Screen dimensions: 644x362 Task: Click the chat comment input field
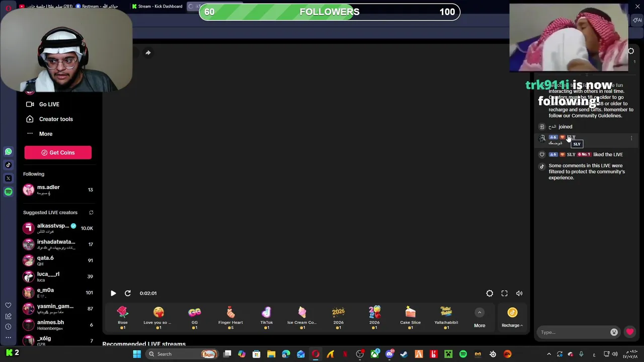(x=575, y=332)
